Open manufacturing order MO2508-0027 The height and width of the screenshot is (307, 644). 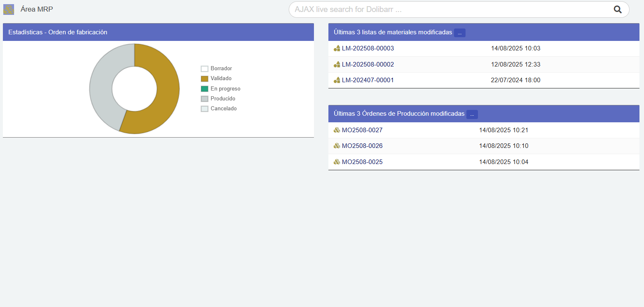(362, 130)
